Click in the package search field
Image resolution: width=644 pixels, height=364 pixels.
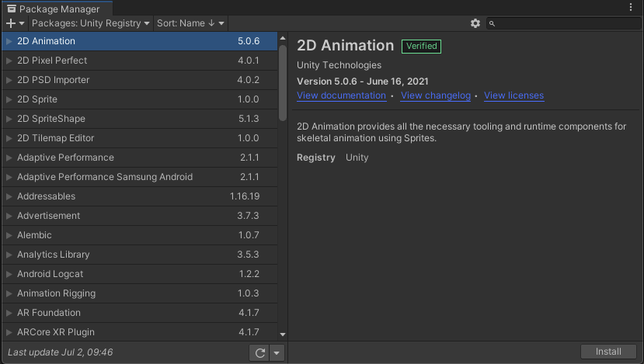(566, 23)
